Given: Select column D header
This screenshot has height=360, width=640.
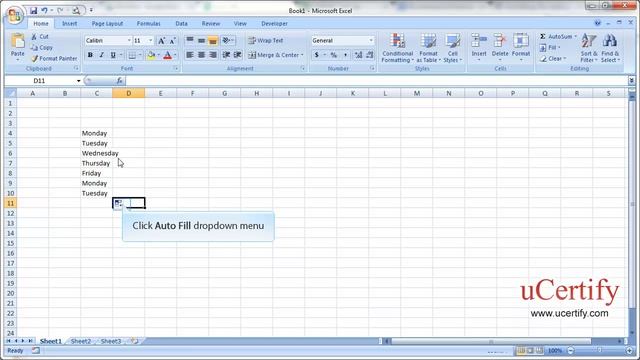Looking at the screenshot, I should [129, 93].
